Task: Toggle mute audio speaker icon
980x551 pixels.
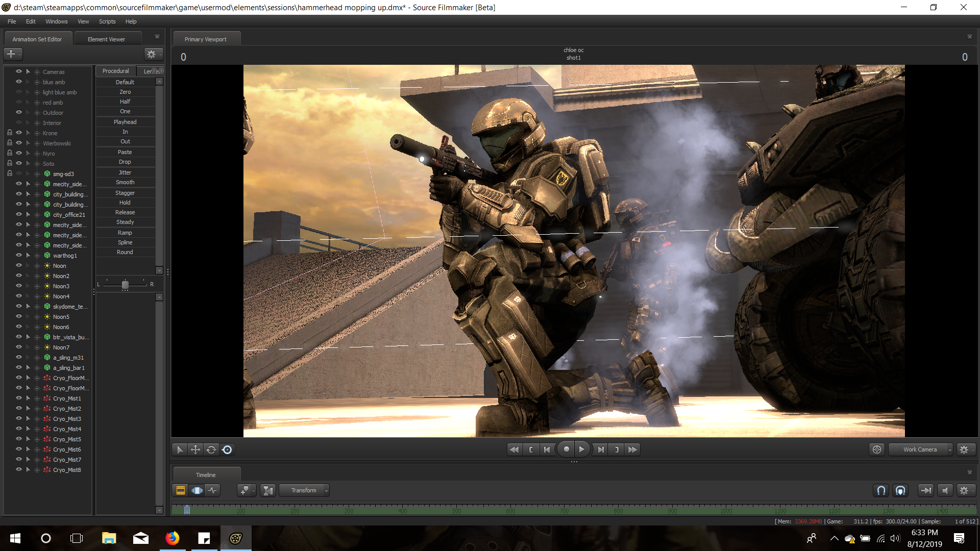Action: [x=945, y=490]
